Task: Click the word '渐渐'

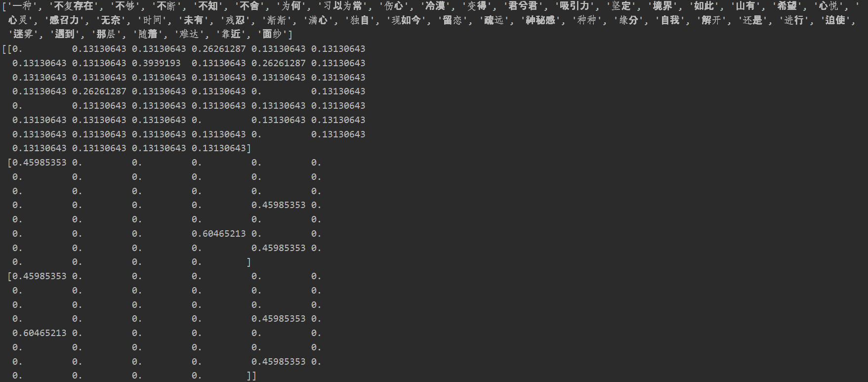Action: tap(277, 20)
